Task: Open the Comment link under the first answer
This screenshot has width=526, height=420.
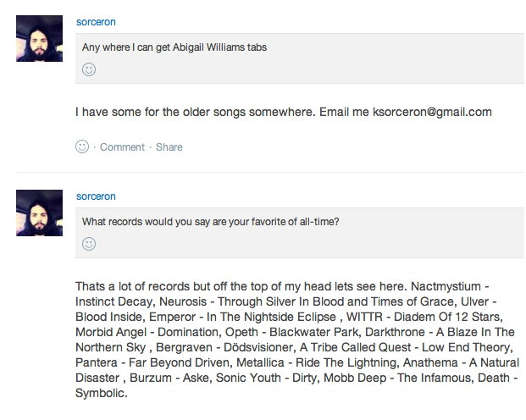Action: click(122, 147)
